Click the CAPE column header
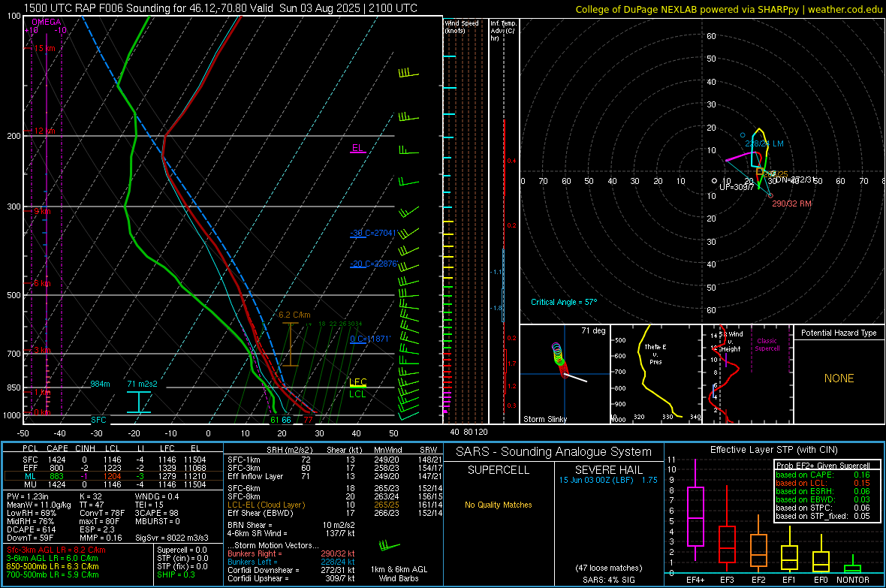886x588 pixels. pyautogui.click(x=57, y=448)
